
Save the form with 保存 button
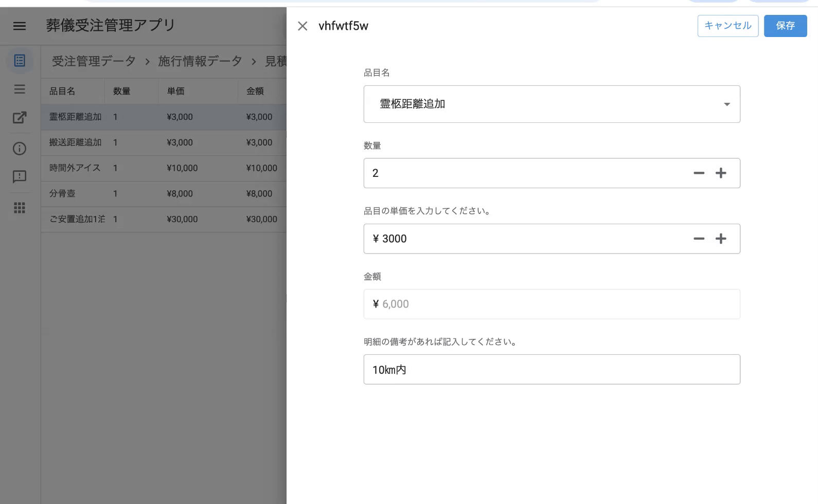point(785,26)
